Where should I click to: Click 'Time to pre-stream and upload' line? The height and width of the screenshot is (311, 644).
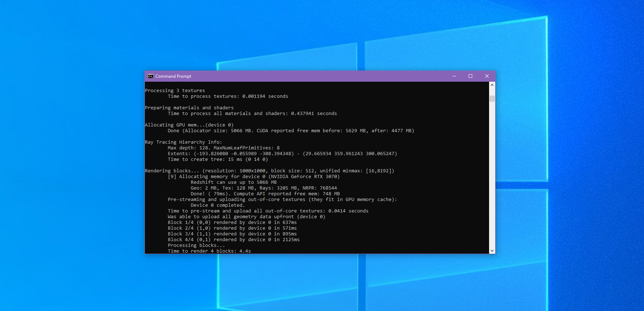268,211
